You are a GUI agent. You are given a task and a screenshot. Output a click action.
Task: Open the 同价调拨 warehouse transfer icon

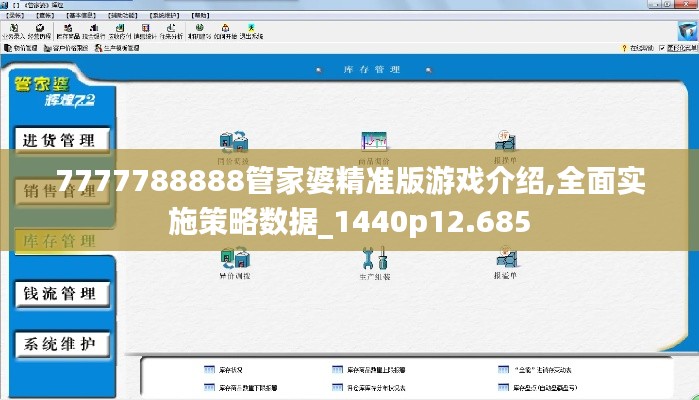click(234, 148)
